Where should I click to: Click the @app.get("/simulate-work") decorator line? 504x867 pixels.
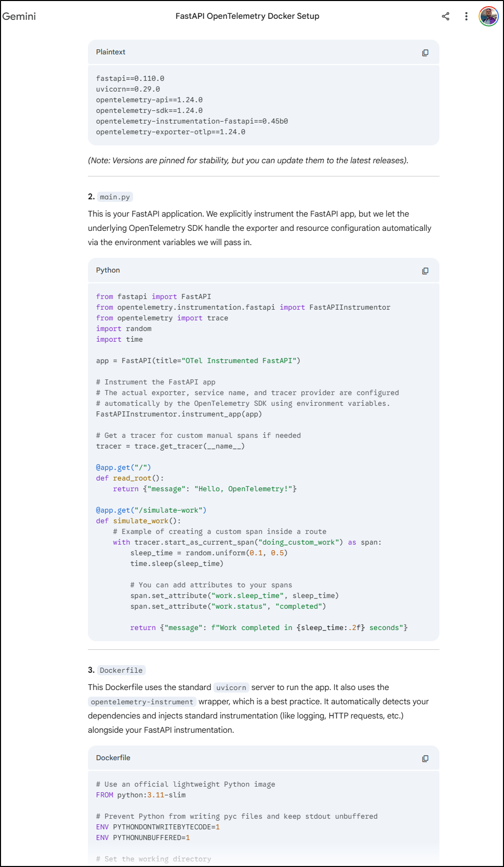pos(151,510)
